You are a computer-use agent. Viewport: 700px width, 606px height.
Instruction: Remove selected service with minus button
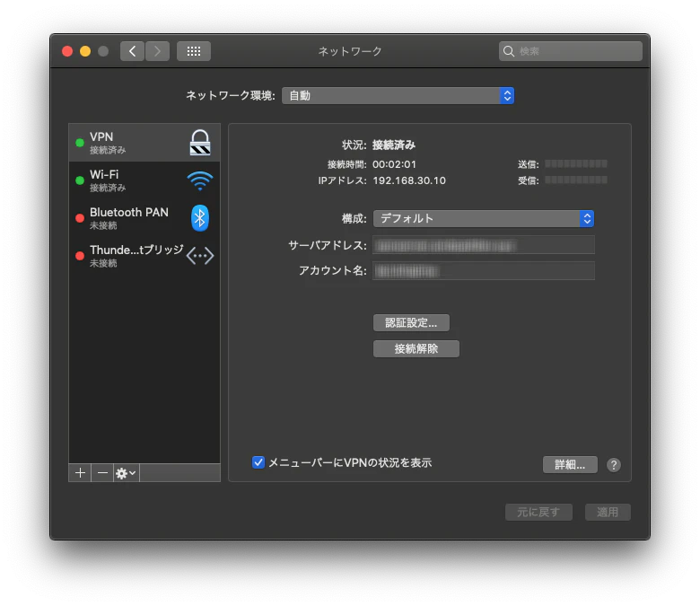pyautogui.click(x=102, y=473)
